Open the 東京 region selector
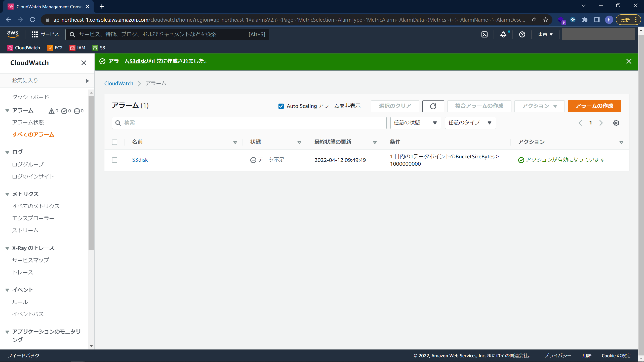 tap(545, 34)
